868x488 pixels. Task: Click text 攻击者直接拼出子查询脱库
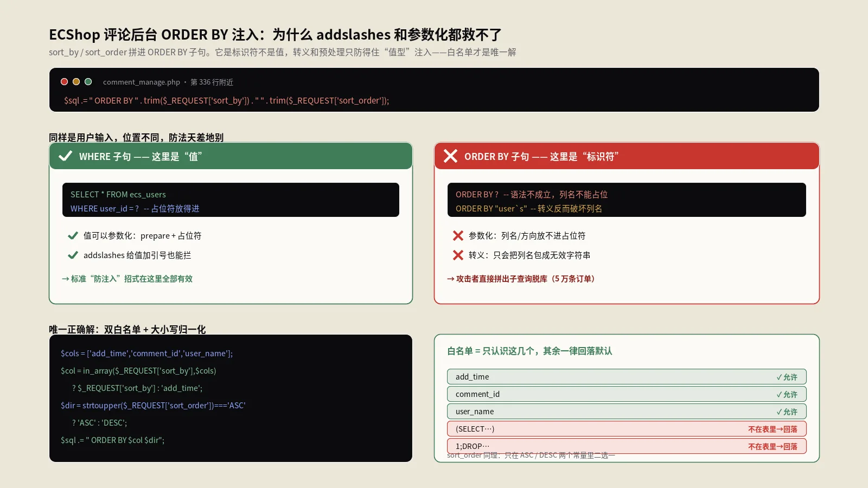(x=522, y=279)
